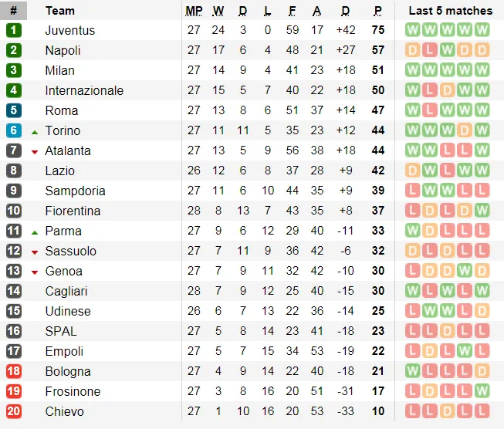Click the green up arrow beside Torino
Image resolution: width=504 pixels, height=429 pixels.
pyautogui.click(x=35, y=131)
